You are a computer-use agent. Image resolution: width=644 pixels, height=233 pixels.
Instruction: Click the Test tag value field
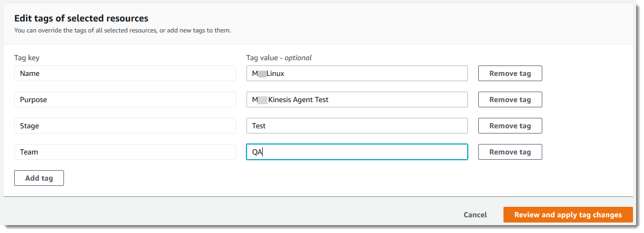(x=357, y=126)
